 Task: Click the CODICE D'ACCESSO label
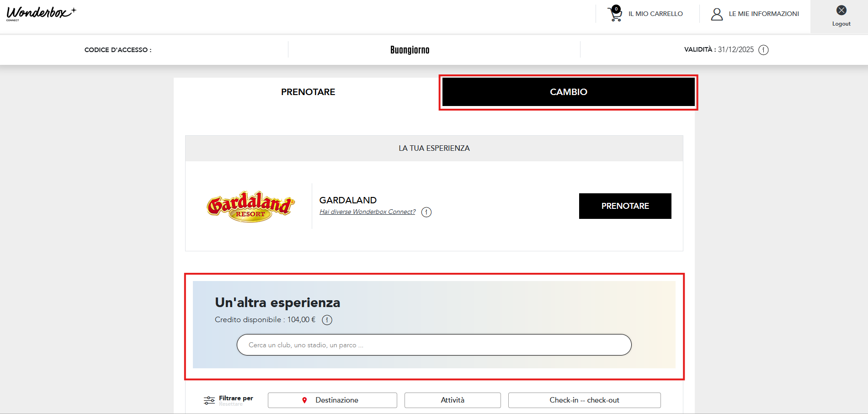[x=118, y=50]
